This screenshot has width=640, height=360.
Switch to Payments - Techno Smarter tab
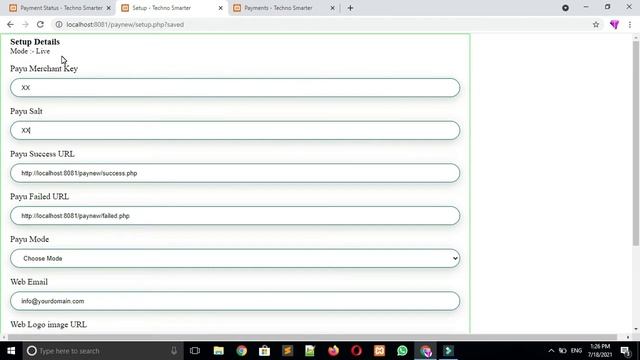284,8
